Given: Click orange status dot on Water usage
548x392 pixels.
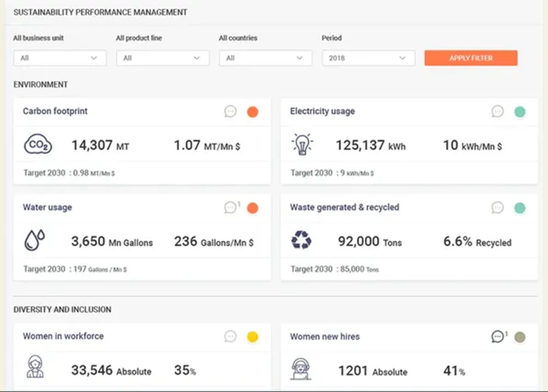Looking at the screenshot, I should 253,208.
